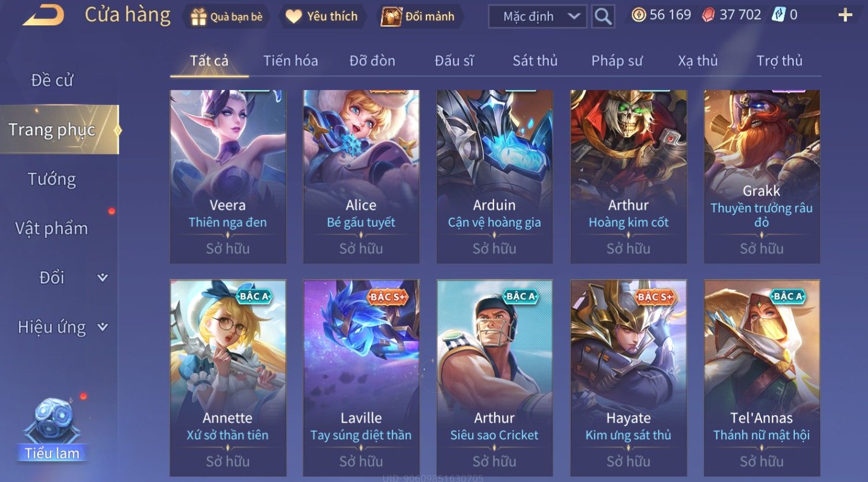The image size is (868, 482).
Task: Select Đề cử in the sidebar
Action: coord(52,80)
